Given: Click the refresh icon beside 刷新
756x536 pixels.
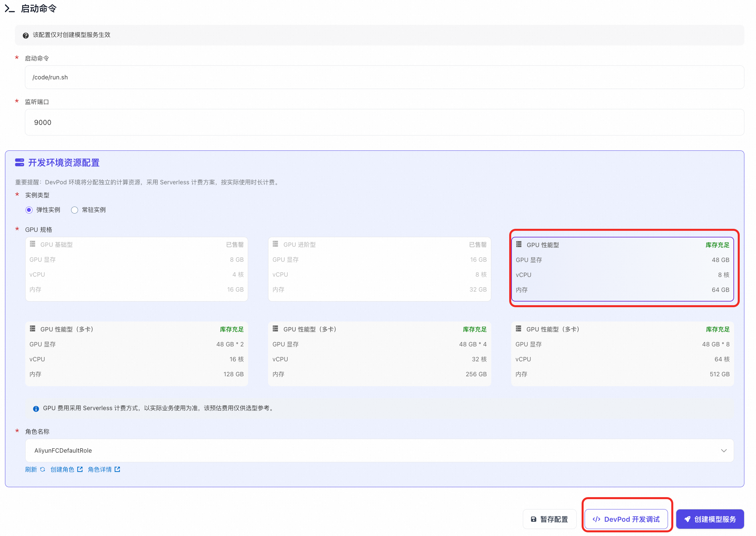Looking at the screenshot, I should tap(43, 469).
